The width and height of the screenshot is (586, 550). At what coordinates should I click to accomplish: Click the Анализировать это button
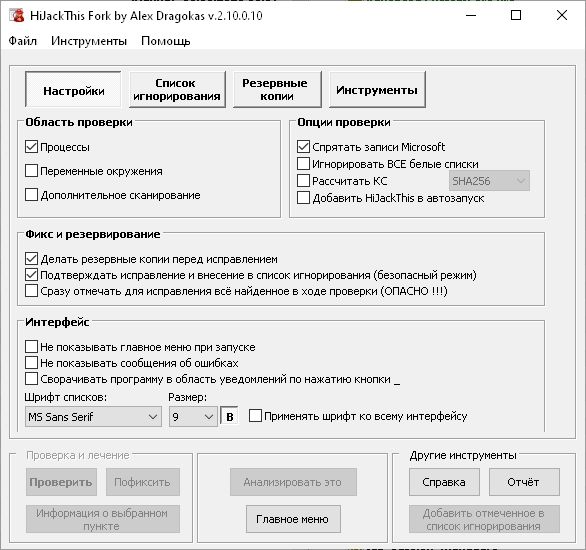(x=293, y=482)
